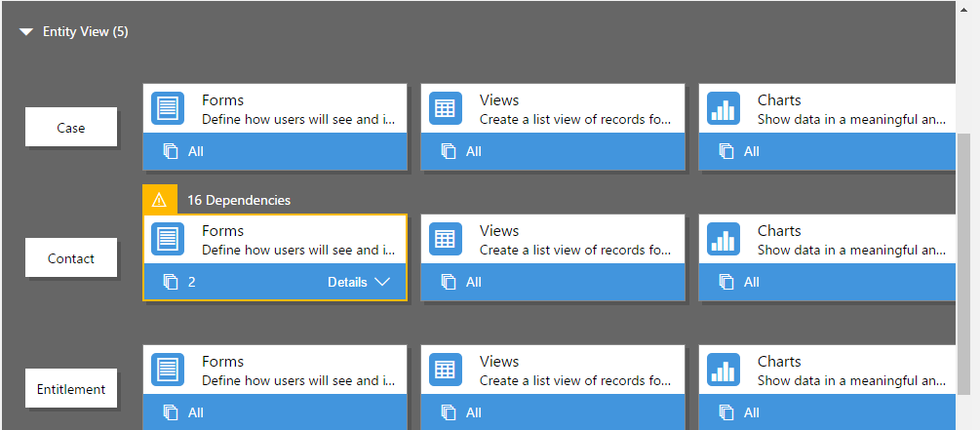Collapse the Entity View section
Image resolution: width=980 pixels, height=430 pixels.
(x=26, y=32)
